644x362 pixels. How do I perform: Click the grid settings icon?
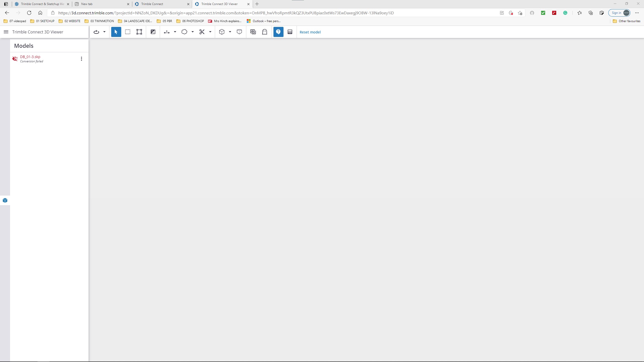[x=290, y=32]
